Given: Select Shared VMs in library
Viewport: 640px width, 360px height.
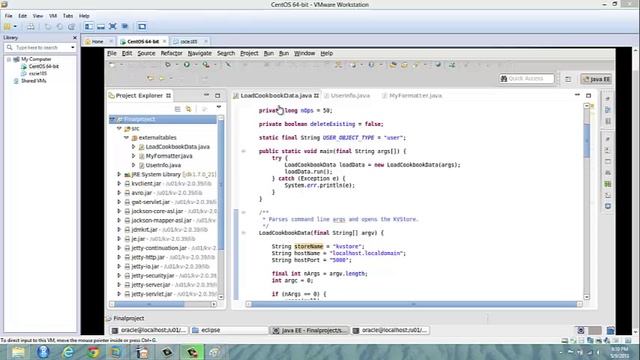Looking at the screenshot, I should pyautogui.click(x=33, y=81).
